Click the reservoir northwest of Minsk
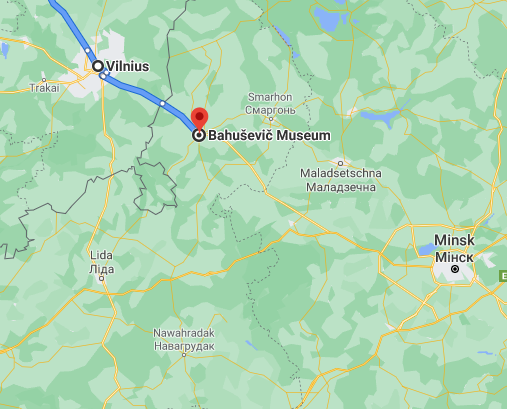Image resolution: width=507 pixels, height=409 pixels. tap(427, 249)
